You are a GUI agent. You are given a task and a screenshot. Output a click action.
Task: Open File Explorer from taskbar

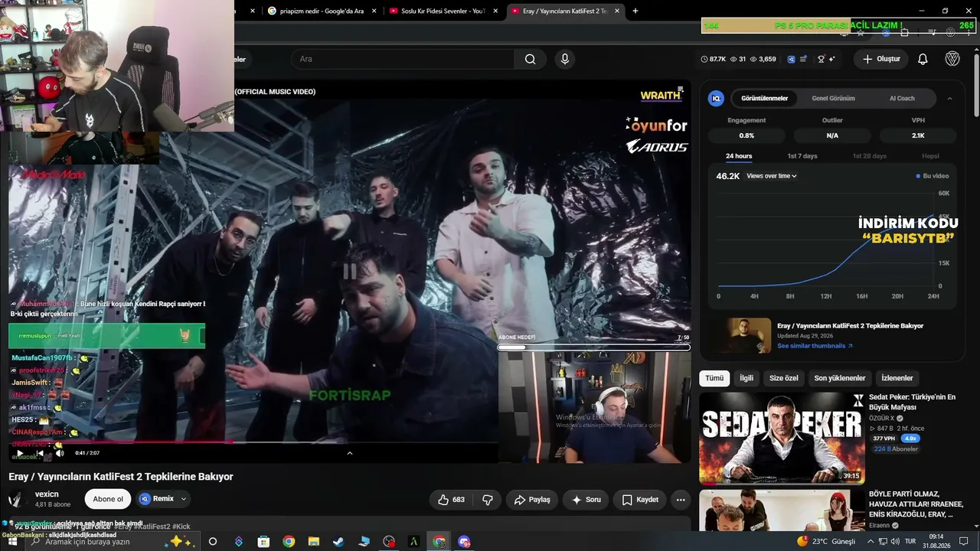coord(314,542)
